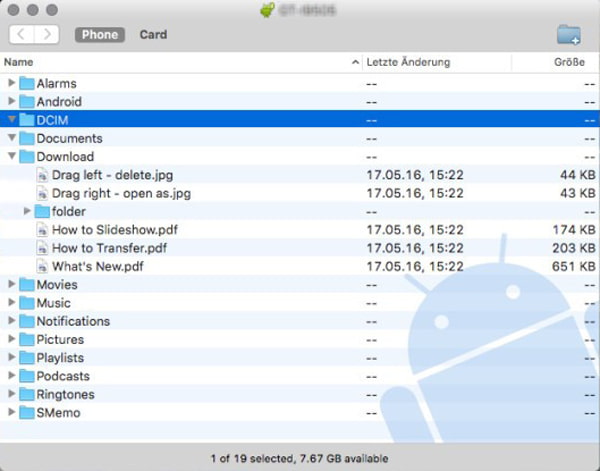This screenshot has height=471, width=600.
Task: Click the '44 KB' size value
Action: (578, 175)
